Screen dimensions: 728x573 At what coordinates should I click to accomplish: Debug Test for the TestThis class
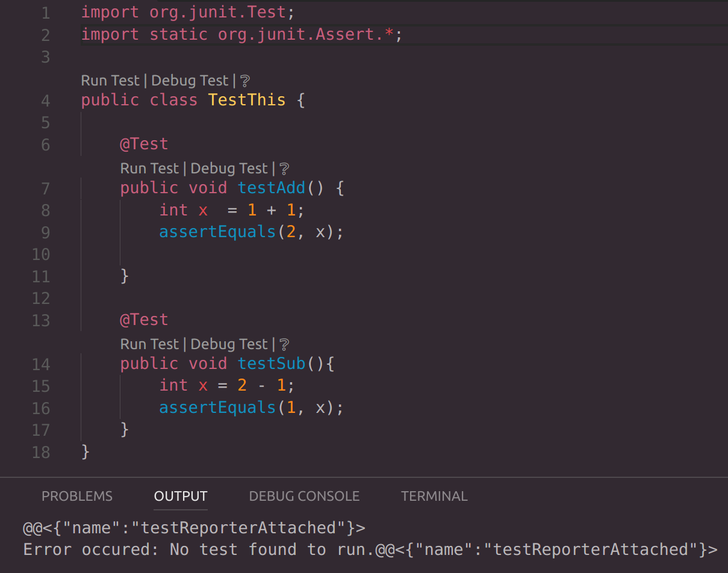189,80
